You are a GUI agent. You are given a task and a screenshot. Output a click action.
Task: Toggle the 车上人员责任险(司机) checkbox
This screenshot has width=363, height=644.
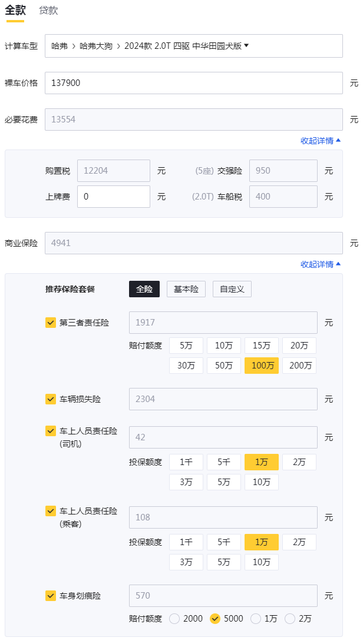click(51, 431)
